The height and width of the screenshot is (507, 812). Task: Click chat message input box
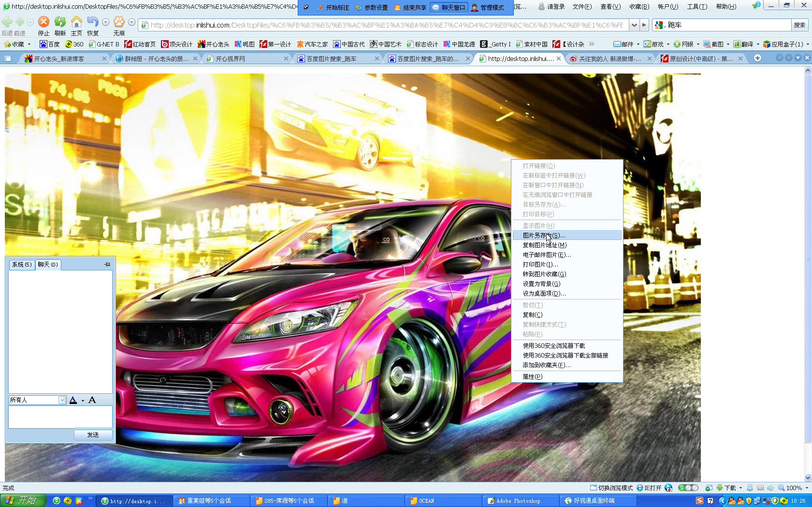pos(60,417)
